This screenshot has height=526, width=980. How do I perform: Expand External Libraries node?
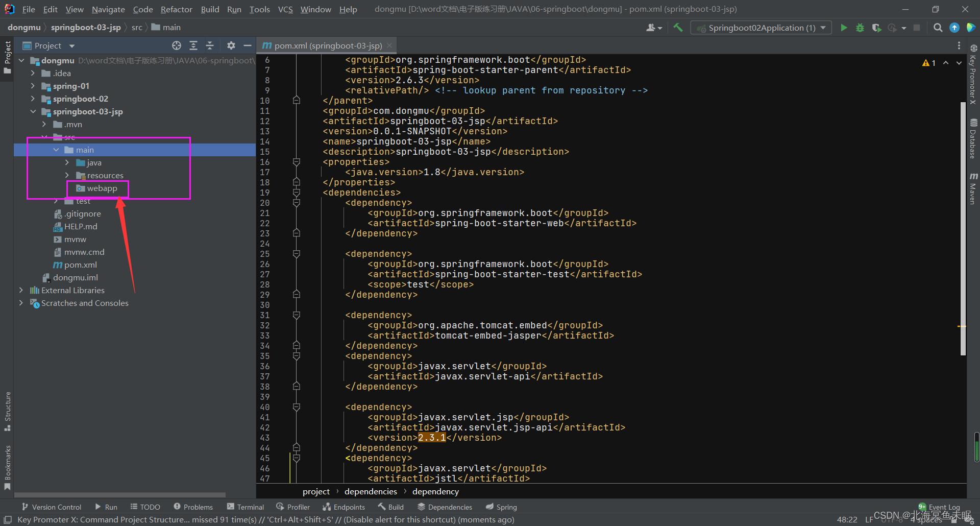21,290
